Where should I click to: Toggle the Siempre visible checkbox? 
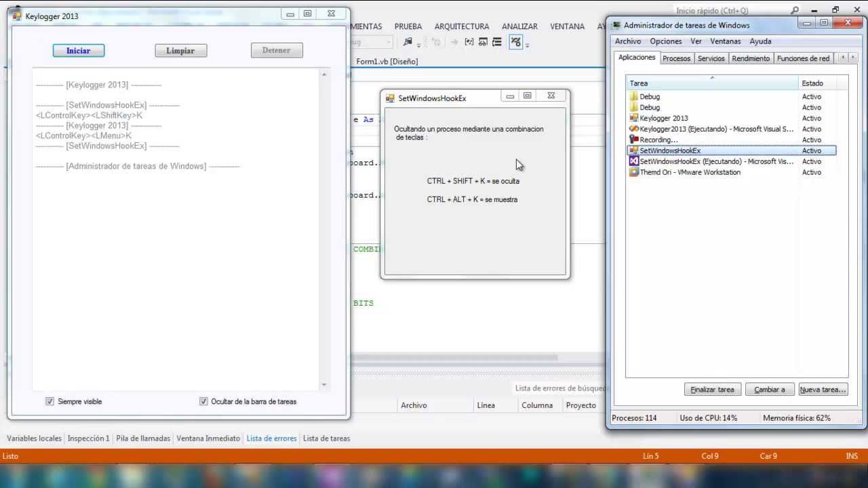coord(50,401)
